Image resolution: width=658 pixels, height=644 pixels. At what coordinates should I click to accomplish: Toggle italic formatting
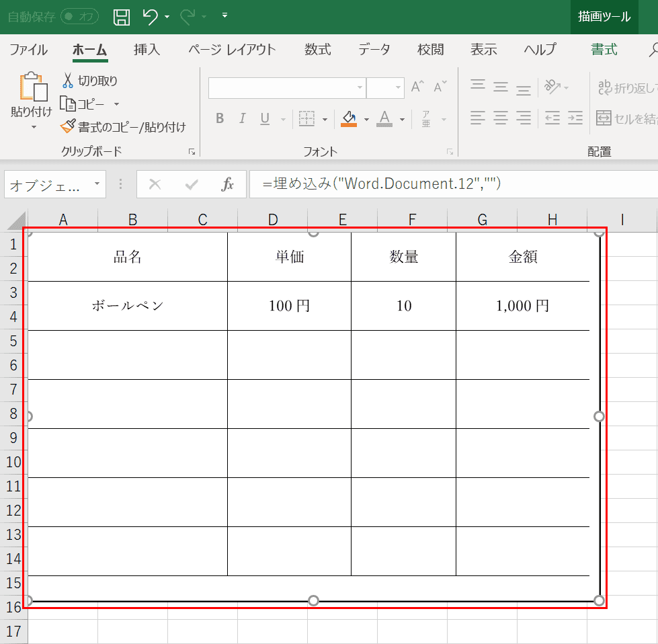click(x=242, y=119)
